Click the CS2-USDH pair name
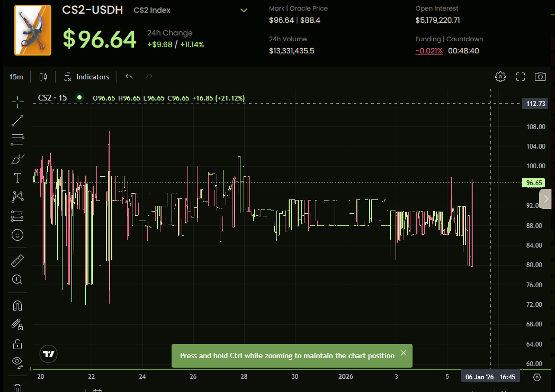 (x=93, y=10)
